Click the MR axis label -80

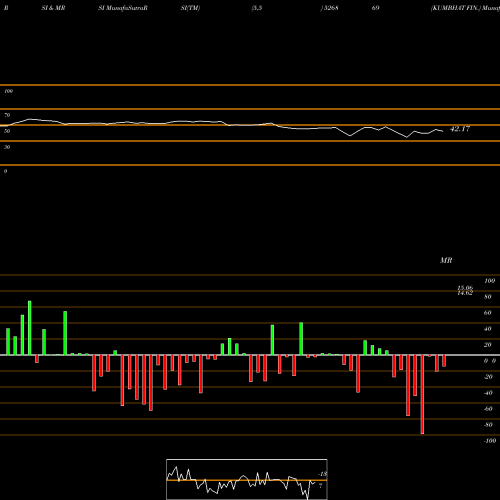coord(488,425)
